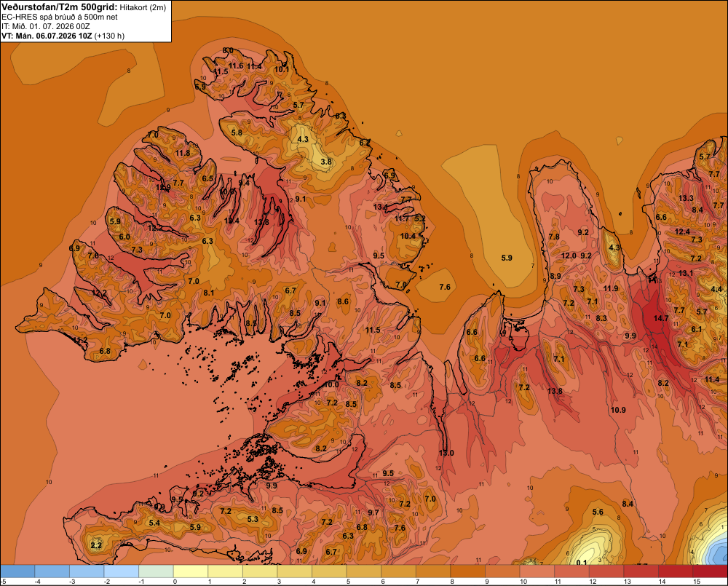728x586 pixels.
Task: Click the EC-HRES model description line
Action: [x=60, y=17]
